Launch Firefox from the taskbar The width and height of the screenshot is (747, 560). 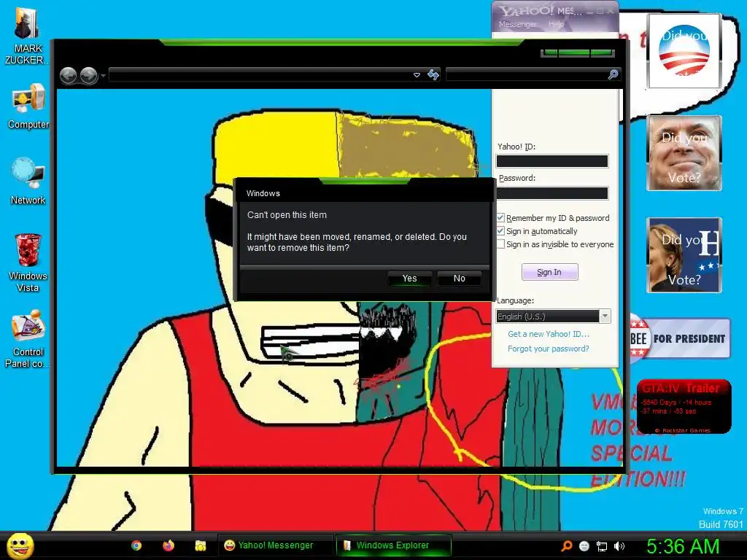(169, 545)
